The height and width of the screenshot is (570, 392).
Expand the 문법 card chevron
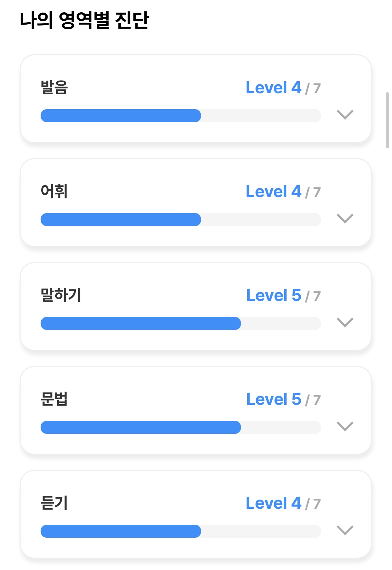click(345, 426)
